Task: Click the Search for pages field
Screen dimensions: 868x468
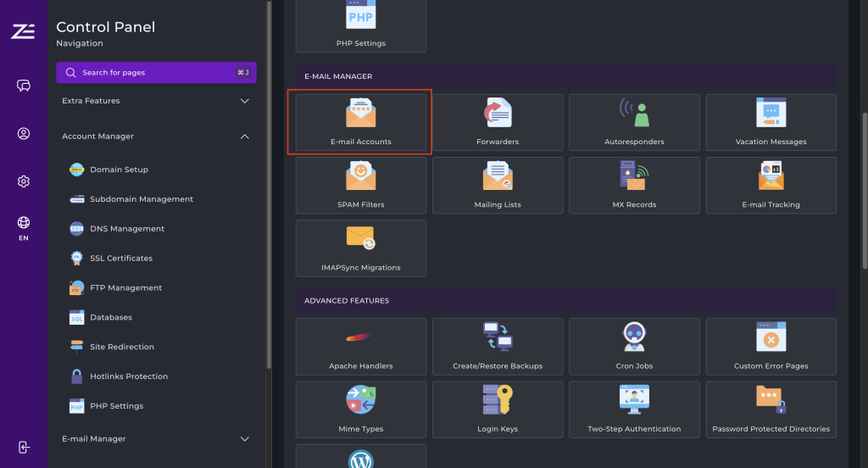Action: (x=156, y=73)
